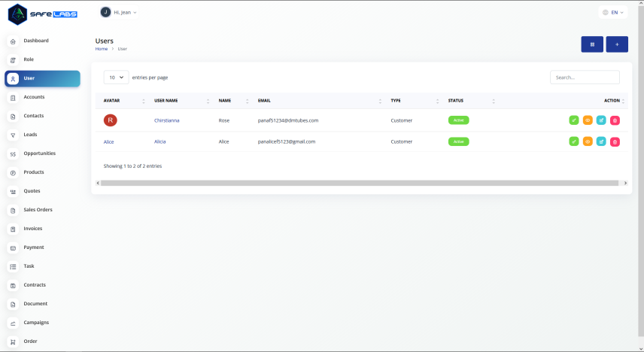
Task: Click orange eye icon in Alicia row
Action: 588,141
